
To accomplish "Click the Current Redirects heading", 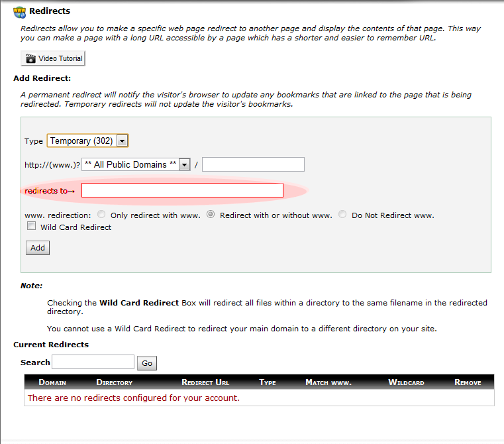I will [x=51, y=345].
